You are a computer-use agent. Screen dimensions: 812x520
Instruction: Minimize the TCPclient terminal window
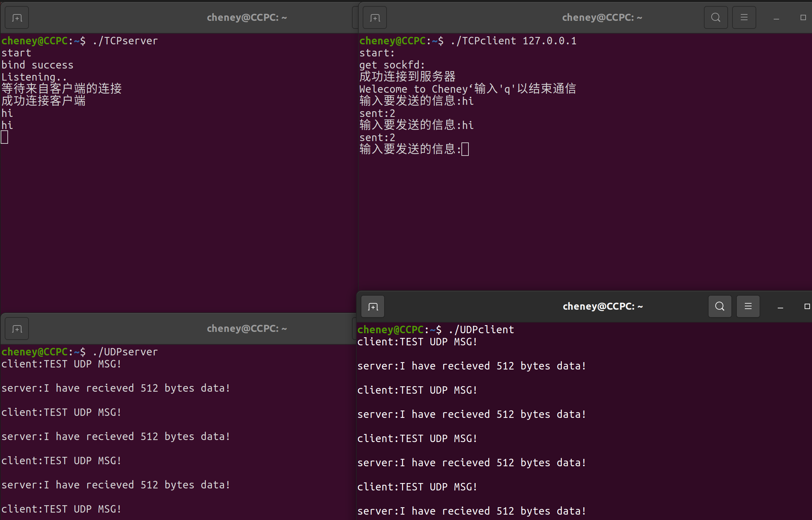click(776, 18)
